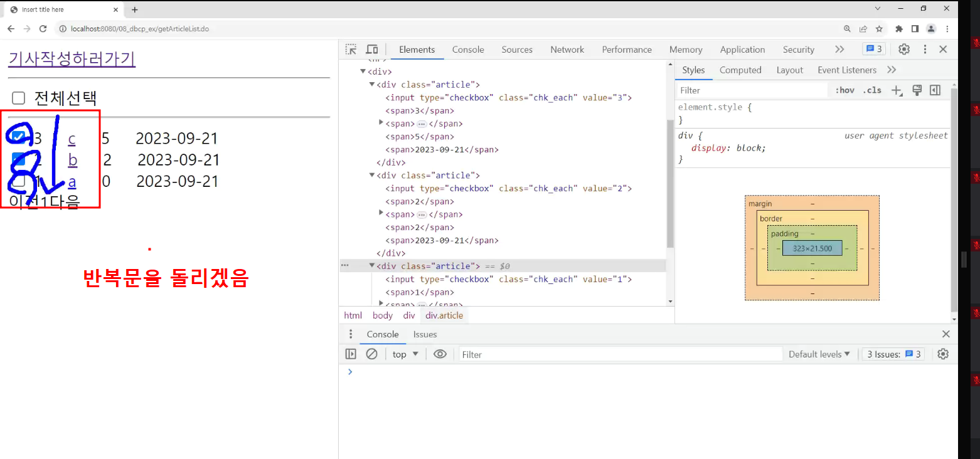Switch to the Computed tab
Screen dimensions: 980x459
click(740, 70)
